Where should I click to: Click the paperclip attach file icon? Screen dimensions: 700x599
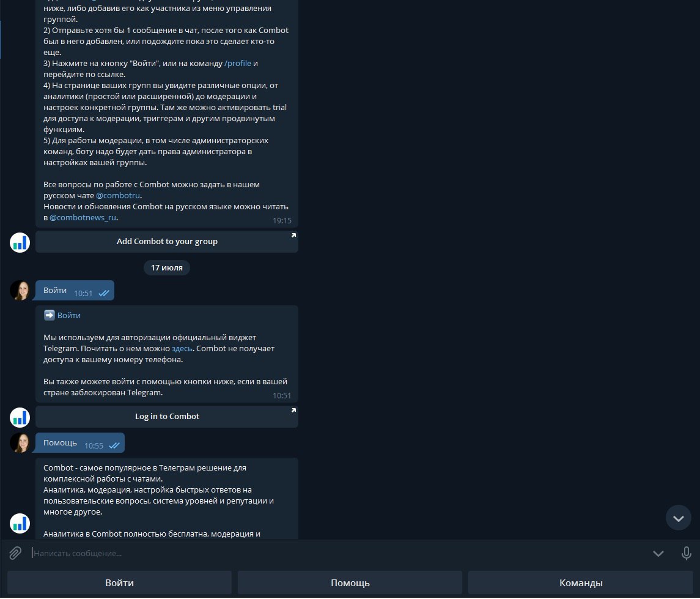pos(15,553)
